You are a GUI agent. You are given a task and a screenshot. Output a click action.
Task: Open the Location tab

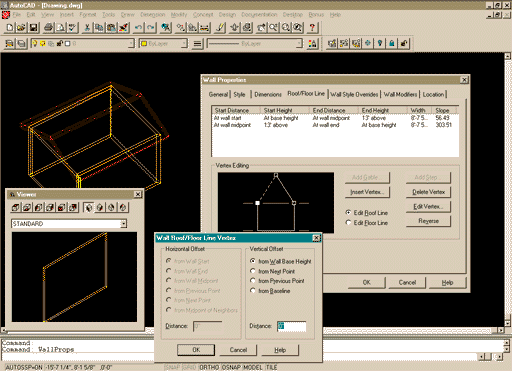[x=433, y=94]
